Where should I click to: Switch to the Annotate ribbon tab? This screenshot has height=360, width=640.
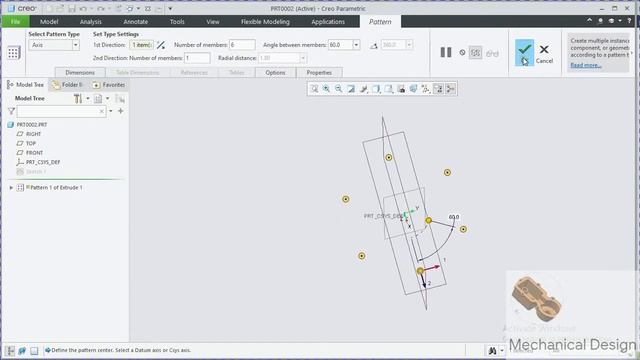click(x=136, y=22)
